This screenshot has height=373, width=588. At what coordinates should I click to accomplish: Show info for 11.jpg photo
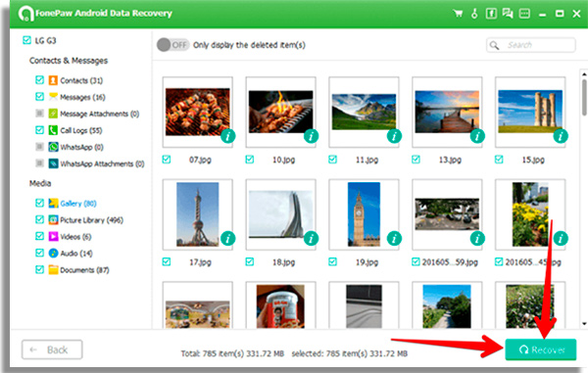[x=394, y=136]
